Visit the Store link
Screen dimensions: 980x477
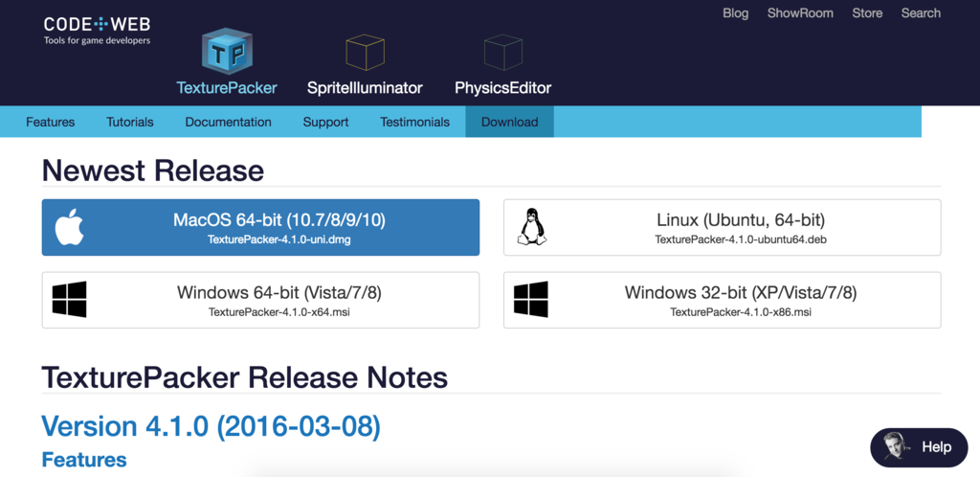[x=867, y=13]
